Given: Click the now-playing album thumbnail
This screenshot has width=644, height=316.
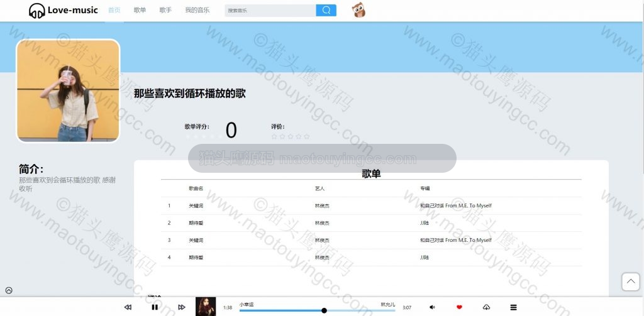Looking at the screenshot, I should tap(206, 307).
